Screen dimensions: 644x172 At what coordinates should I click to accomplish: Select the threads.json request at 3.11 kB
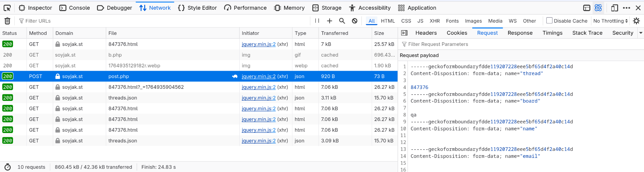pyautogui.click(x=168, y=98)
